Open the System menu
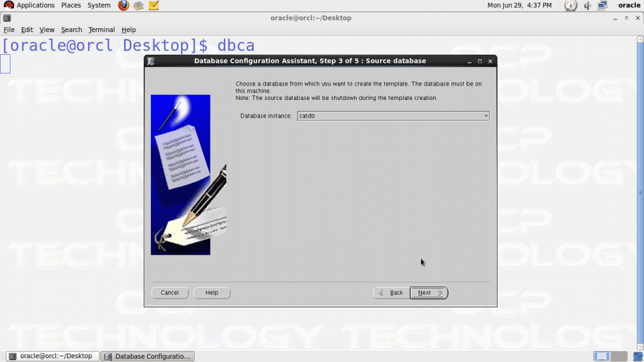Viewport: 644px width, 362px height. 99,5
